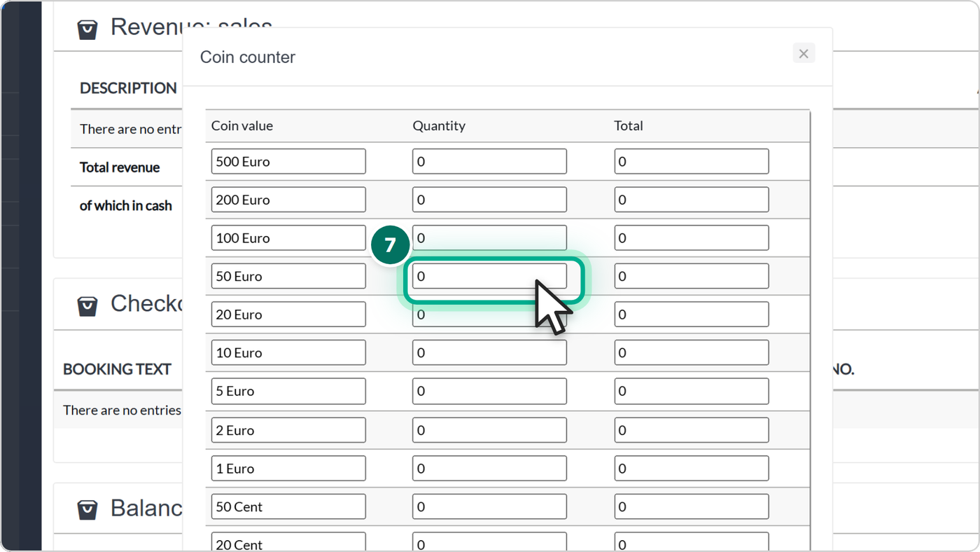Viewport: 980px width, 552px height.
Task: Click the total field for 500 Euro
Action: point(692,161)
